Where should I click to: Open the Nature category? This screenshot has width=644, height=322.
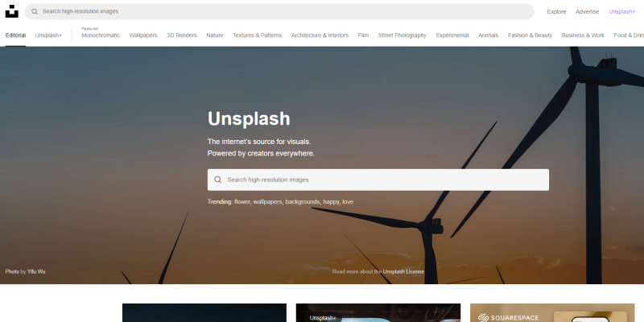tap(215, 35)
